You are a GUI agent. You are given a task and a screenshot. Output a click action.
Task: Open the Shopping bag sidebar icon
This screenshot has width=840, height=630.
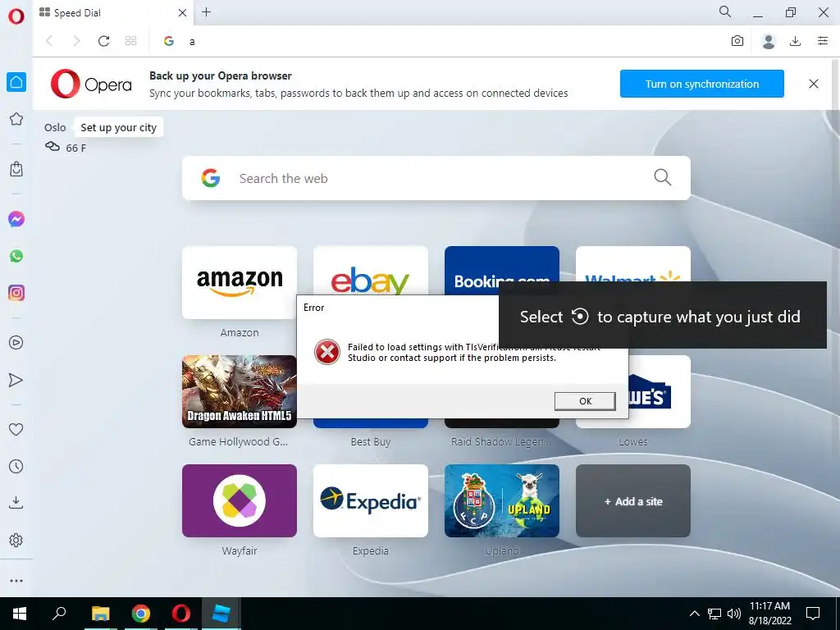(x=16, y=169)
